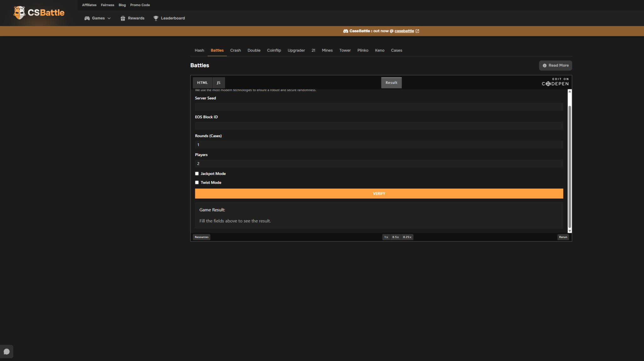Open the Blog link
The height and width of the screenshot is (361, 644).
(122, 5)
